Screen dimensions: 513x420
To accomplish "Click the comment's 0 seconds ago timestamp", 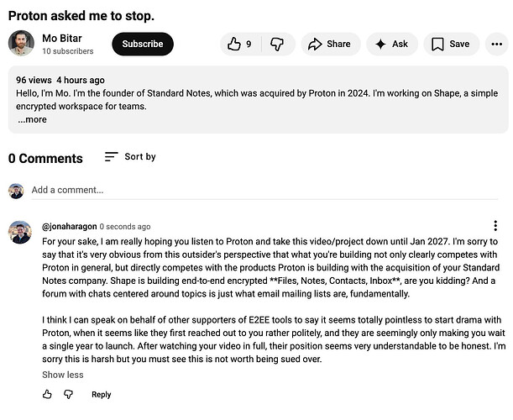I will click(125, 227).
